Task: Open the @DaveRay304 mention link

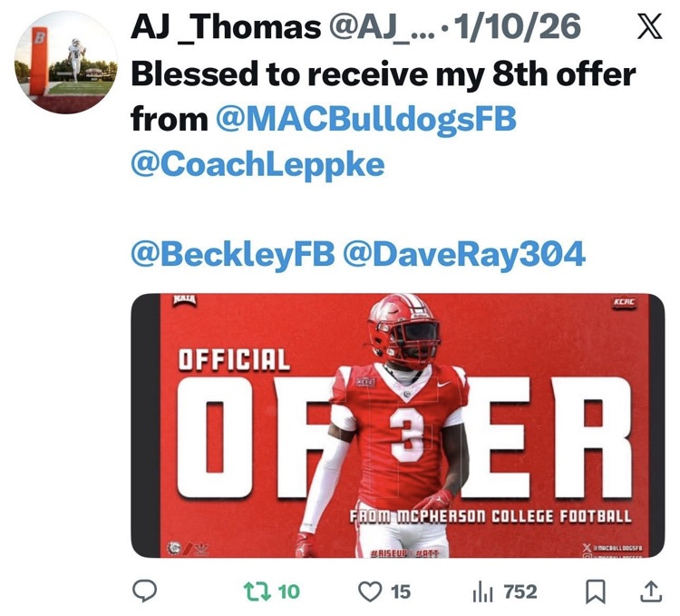Action: pyautogui.click(x=464, y=254)
